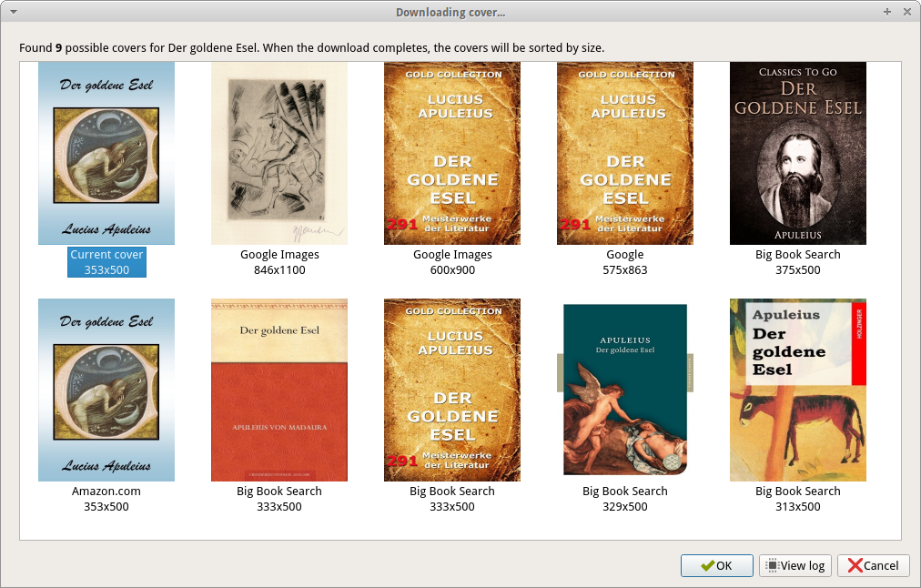Select the red Apuleius von Madaura cover
The width and height of the screenshot is (921, 588).
(279, 390)
